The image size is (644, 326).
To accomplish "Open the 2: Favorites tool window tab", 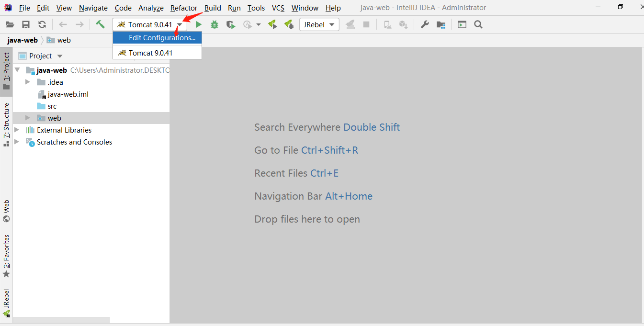I will point(6,256).
